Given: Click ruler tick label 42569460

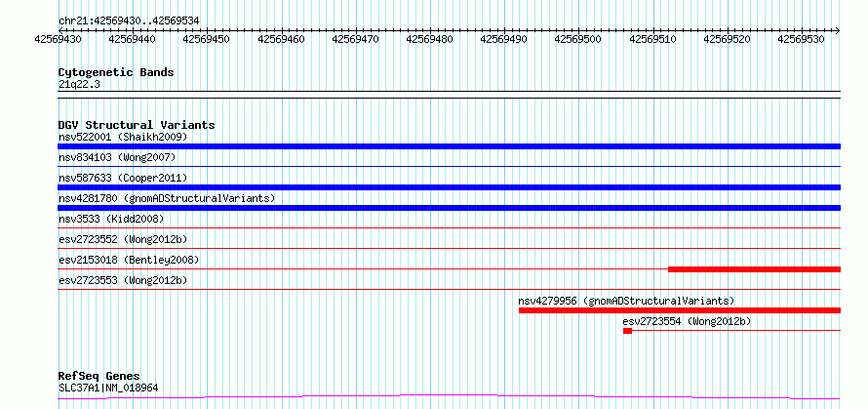Looking at the screenshot, I should [x=281, y=39].
